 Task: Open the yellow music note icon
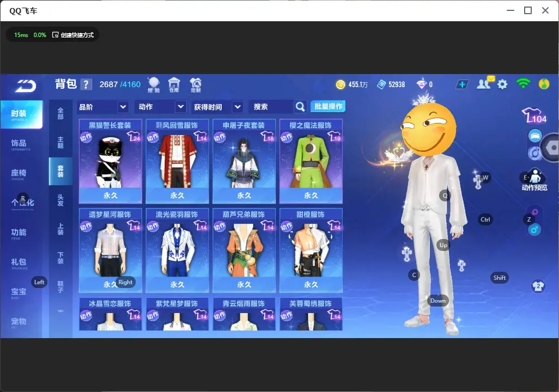coord(544,84)
